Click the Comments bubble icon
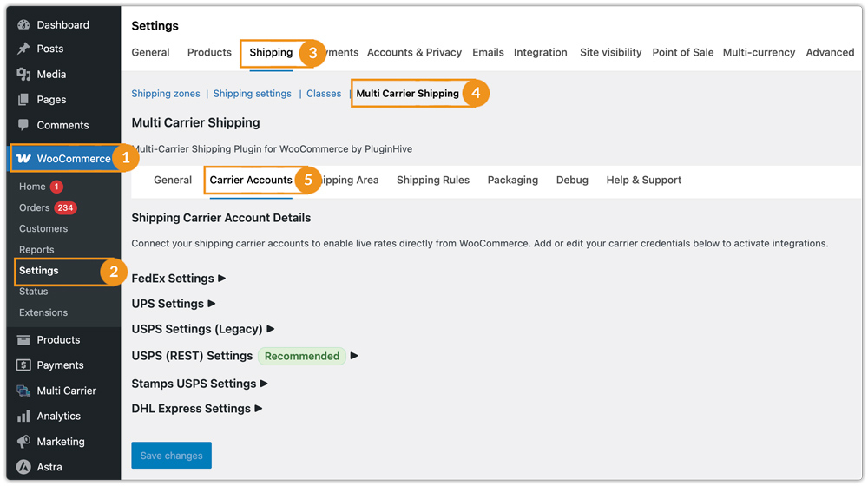 click(x=23, y=125)
